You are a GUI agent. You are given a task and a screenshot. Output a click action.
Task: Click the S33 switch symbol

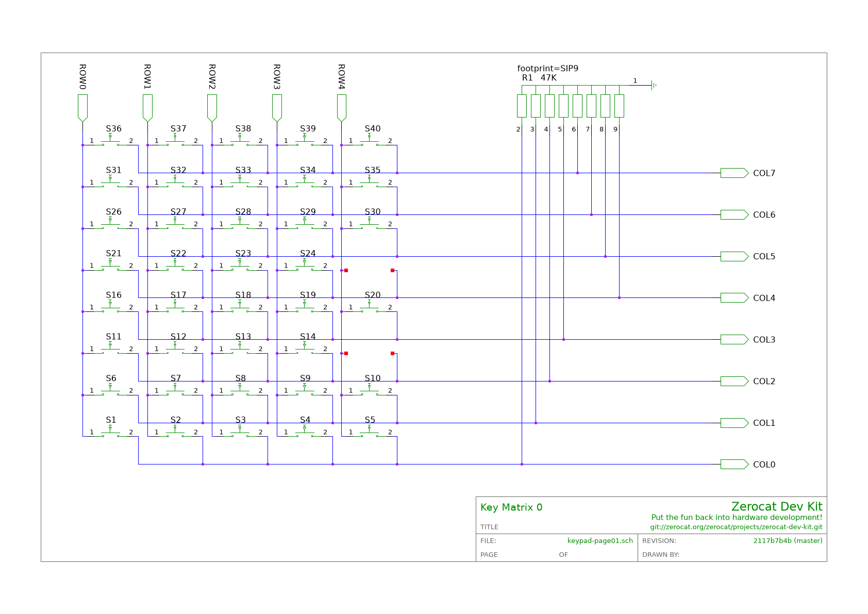click(240, 181)
